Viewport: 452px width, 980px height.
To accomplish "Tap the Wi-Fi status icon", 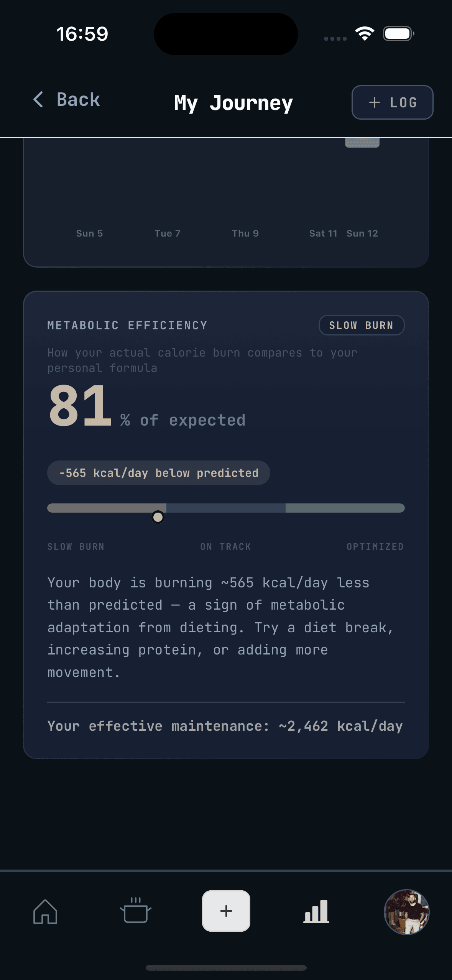I will point(365,34).
